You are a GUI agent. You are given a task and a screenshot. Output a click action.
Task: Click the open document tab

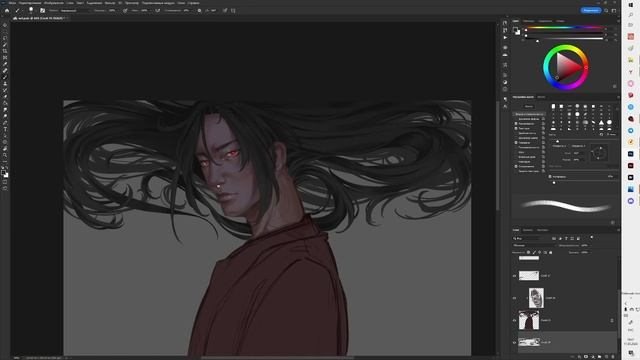(40, 18)
